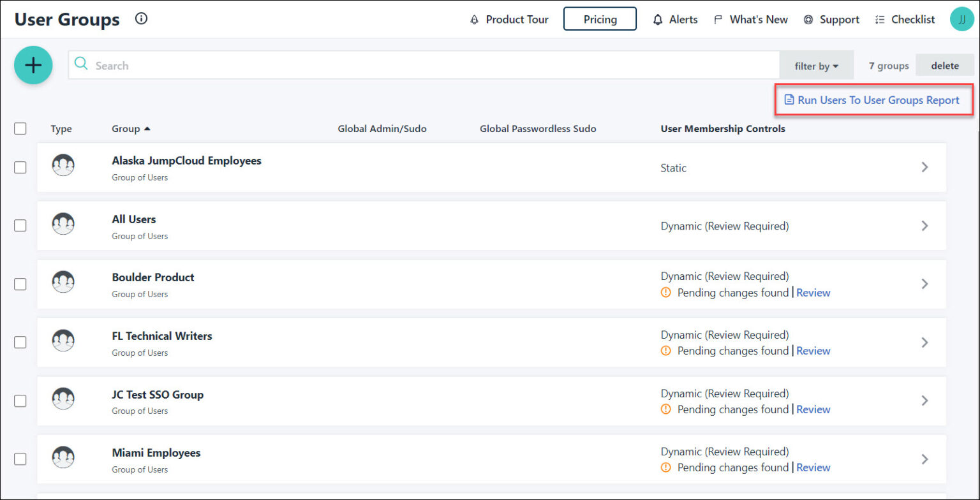
Task: Click the search magnifier icon
Action: click(81, 64)
